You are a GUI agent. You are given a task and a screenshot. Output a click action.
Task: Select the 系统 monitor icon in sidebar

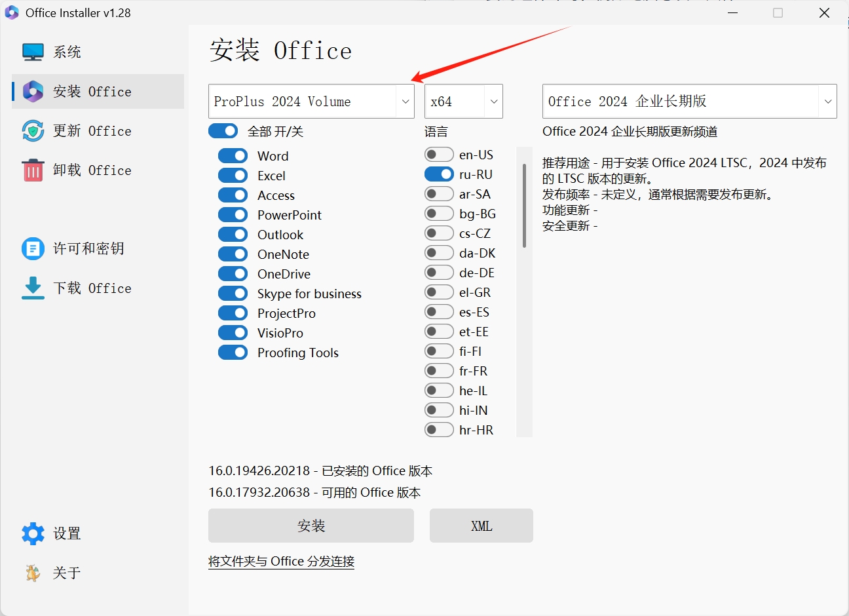[x=33, y=51]
